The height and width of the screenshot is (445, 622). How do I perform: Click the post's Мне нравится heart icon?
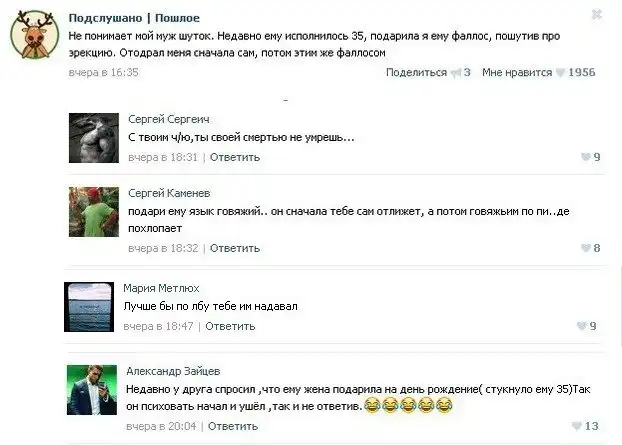[x=560, y=73]
